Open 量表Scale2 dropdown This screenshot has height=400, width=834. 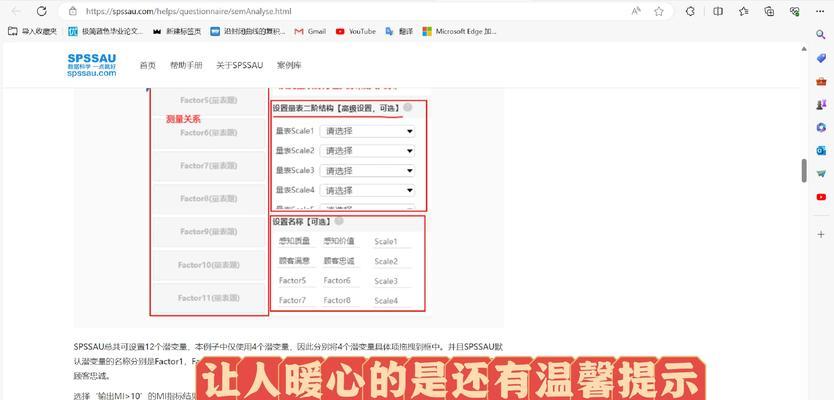367,151
